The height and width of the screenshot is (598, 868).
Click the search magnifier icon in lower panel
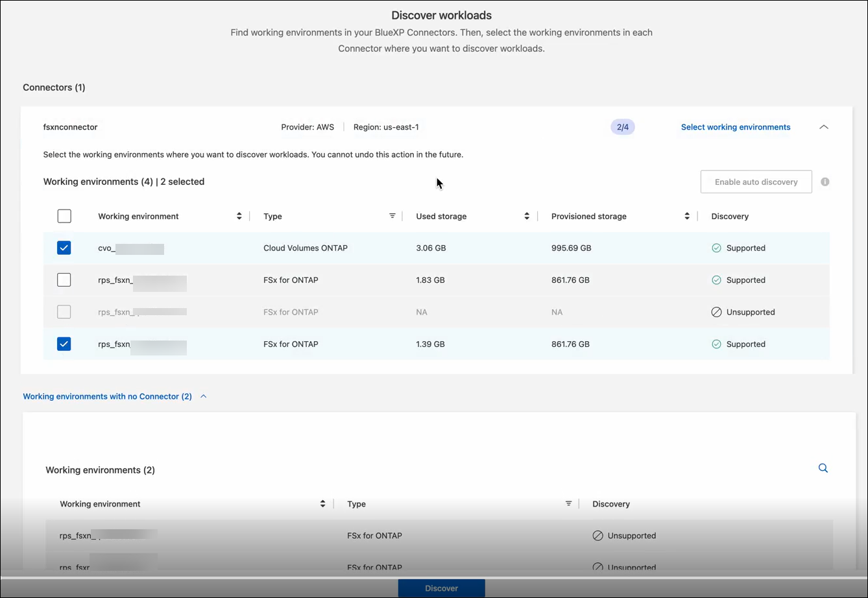point(823,468)
